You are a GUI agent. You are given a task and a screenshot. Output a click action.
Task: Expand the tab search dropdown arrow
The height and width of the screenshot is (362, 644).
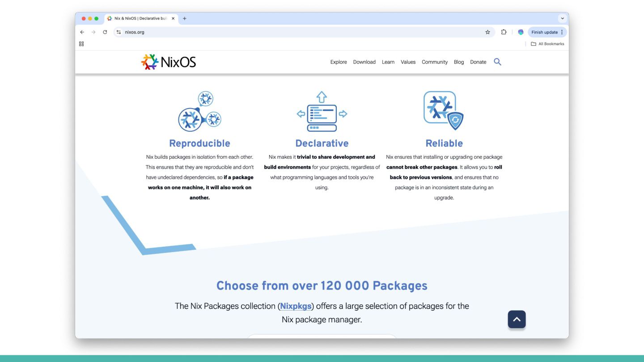(x=562, y=19)
